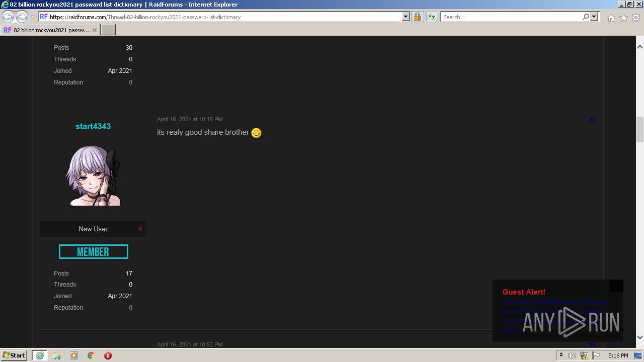
Task: Open the security lock report icon
Action: pos(417,17)
